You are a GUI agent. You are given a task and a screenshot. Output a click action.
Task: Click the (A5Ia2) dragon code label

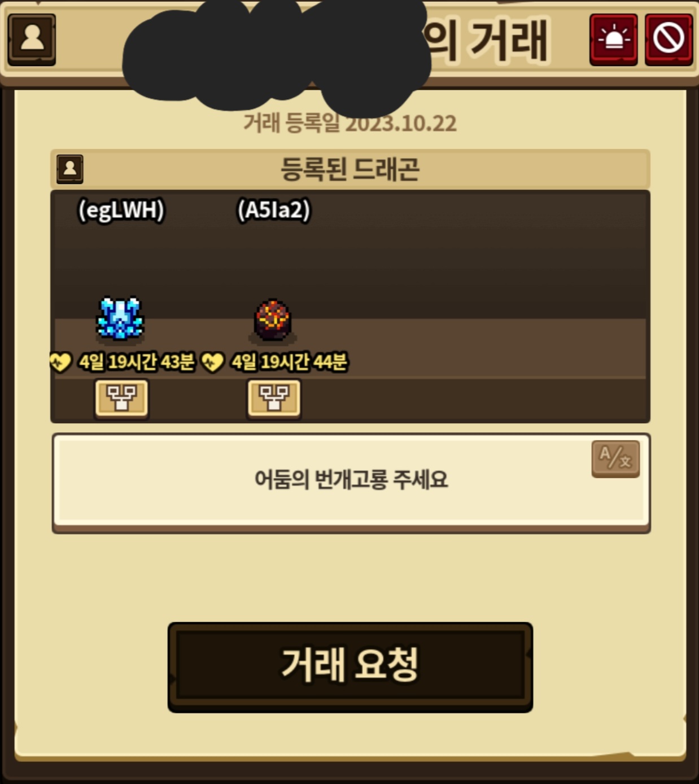pos(274,210)
